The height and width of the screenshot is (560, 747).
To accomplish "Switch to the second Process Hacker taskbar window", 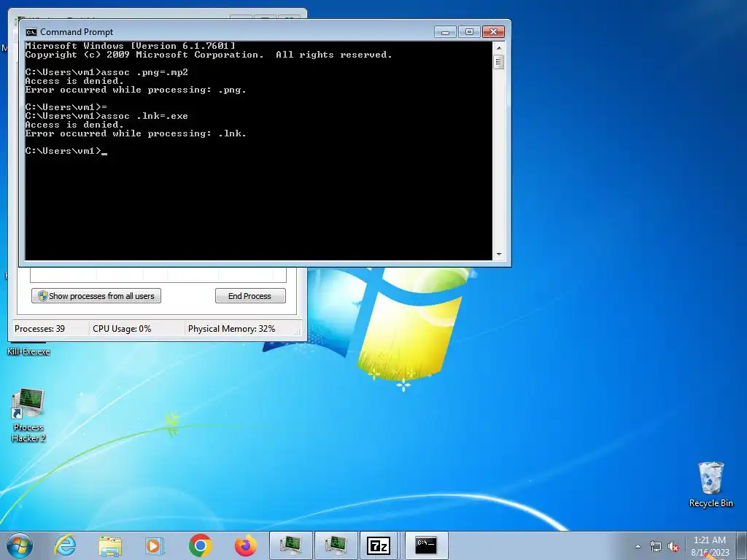I will coord(336,545).
